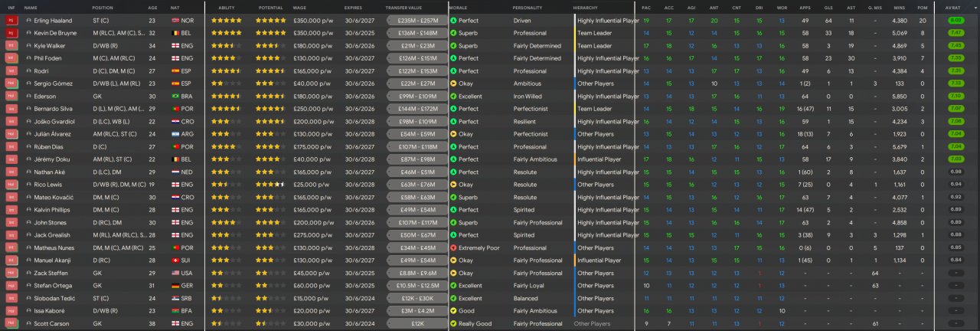Screen dimensions: 980x331
Task: Click Kevin De Bruyne's 30/6/2025 contract expiry
Action: [x=358, y=33]
